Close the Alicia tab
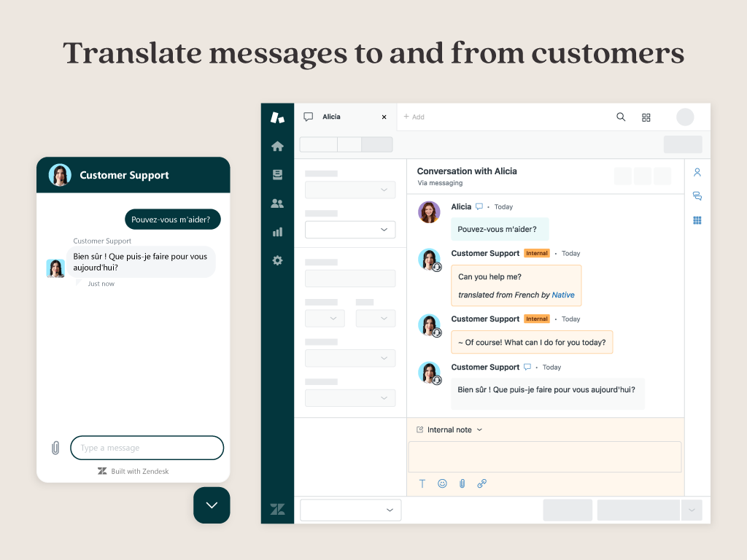The width and height of the screenshot is (747, 560). (384, 117)
